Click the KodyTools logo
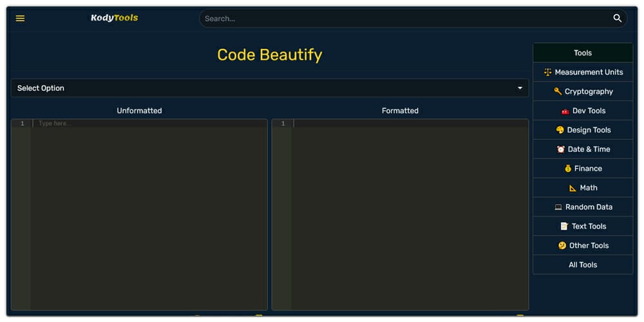Image resolution: width=644 pixels, height=322 pixels. tap(115, 18)
